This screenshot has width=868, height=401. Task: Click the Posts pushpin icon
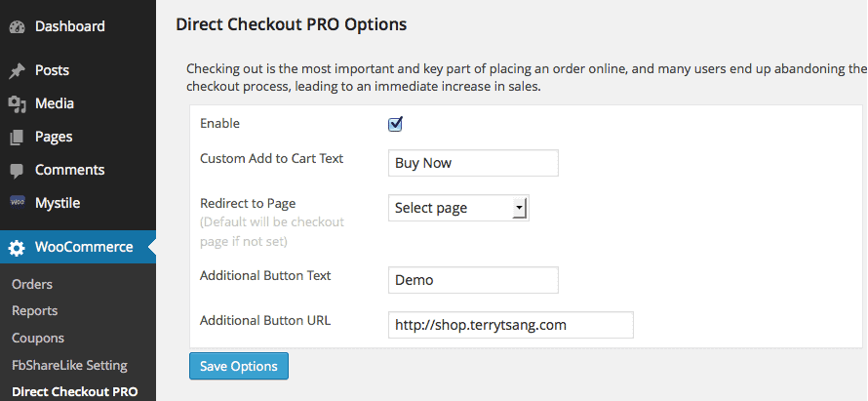18,71
